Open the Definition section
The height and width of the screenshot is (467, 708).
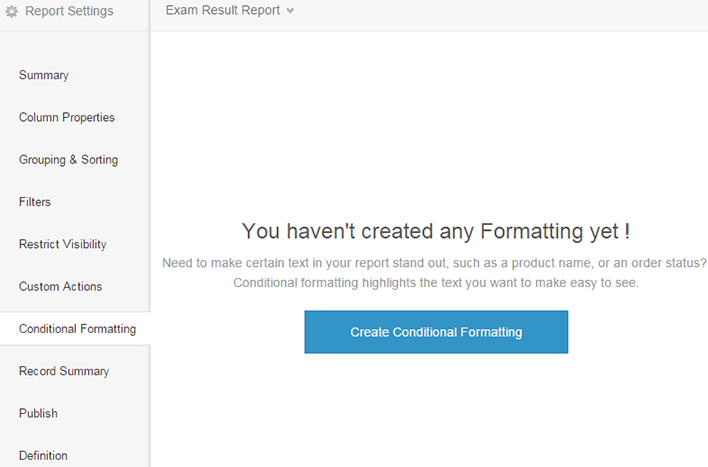(43, 455)
